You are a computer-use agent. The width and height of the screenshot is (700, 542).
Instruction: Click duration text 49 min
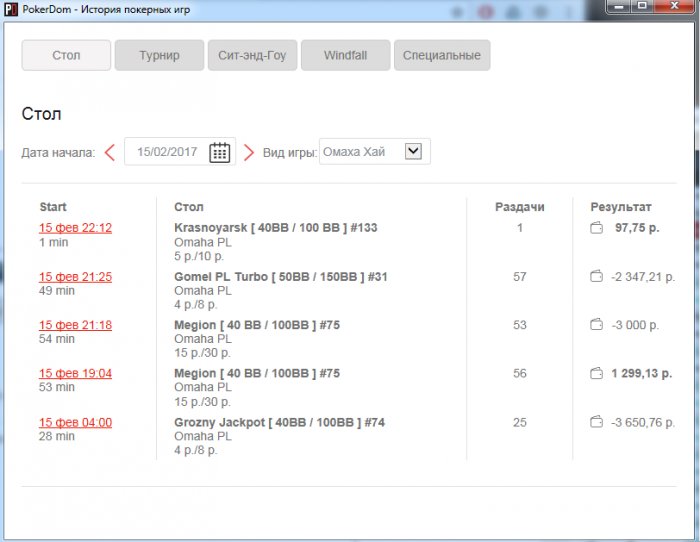[x=57, y=291]
